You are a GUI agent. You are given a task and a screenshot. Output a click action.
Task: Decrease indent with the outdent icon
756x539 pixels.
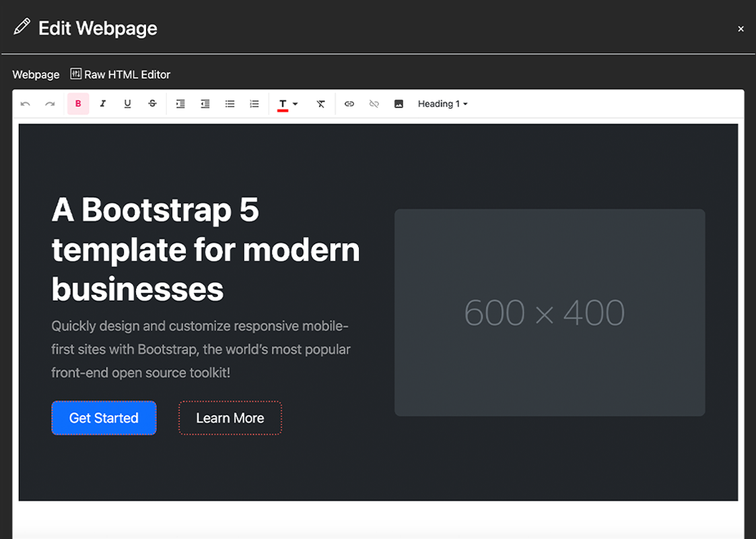[x=205, y=104]
